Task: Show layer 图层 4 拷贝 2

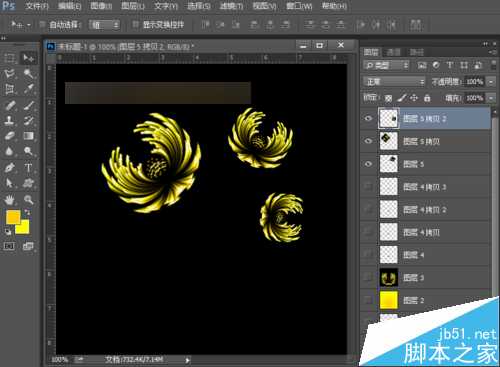Action: [x=368, y=209]
